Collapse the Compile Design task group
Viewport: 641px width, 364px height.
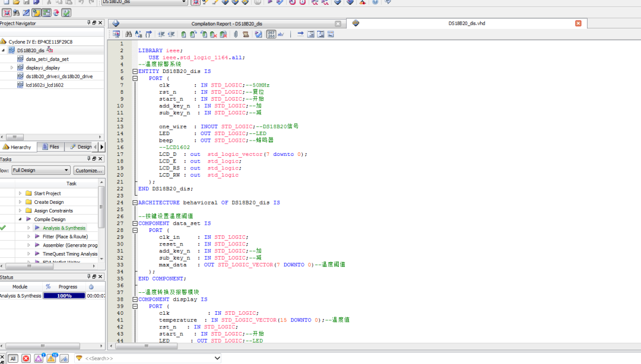coord(20,219)
